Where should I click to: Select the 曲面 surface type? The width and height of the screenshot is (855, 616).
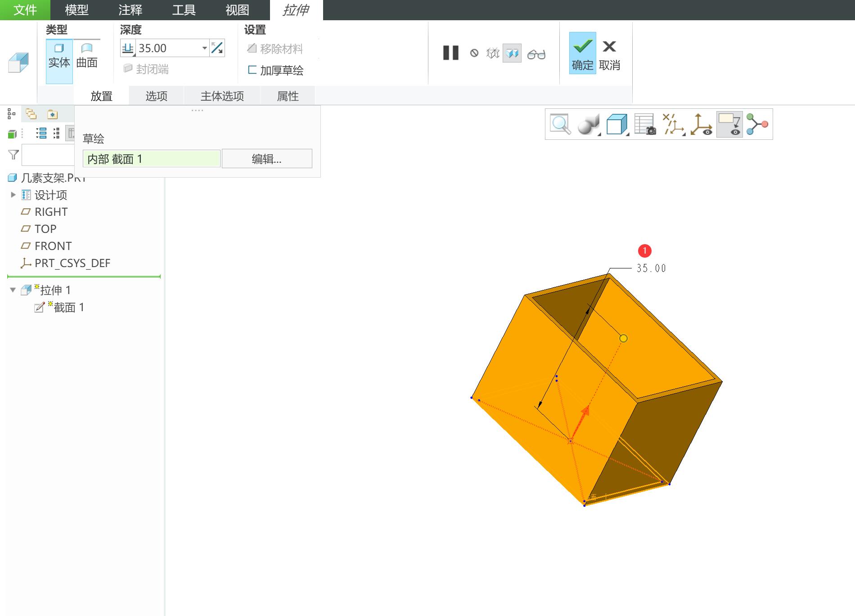(87, 55)
